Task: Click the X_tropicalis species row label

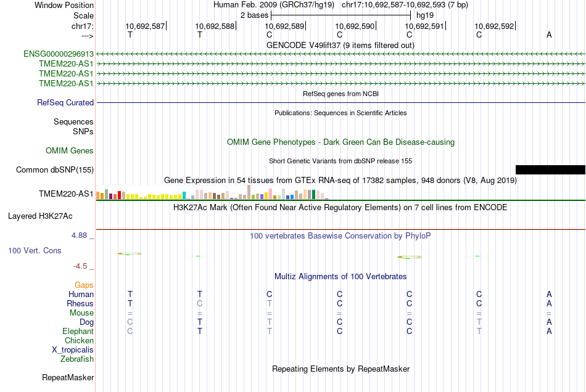Action: pos(73,350)
